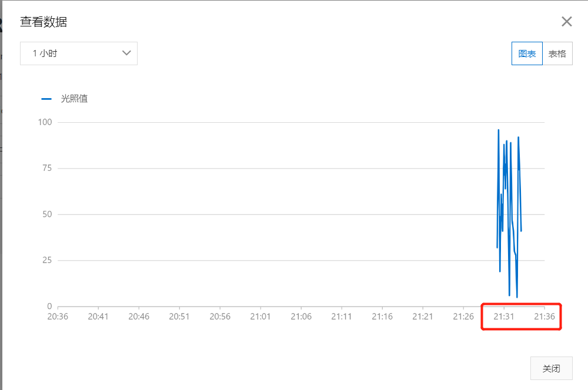Open the 1小时 time range dropdown
This screenshot has width=588, height=390.
click(79, 53)
